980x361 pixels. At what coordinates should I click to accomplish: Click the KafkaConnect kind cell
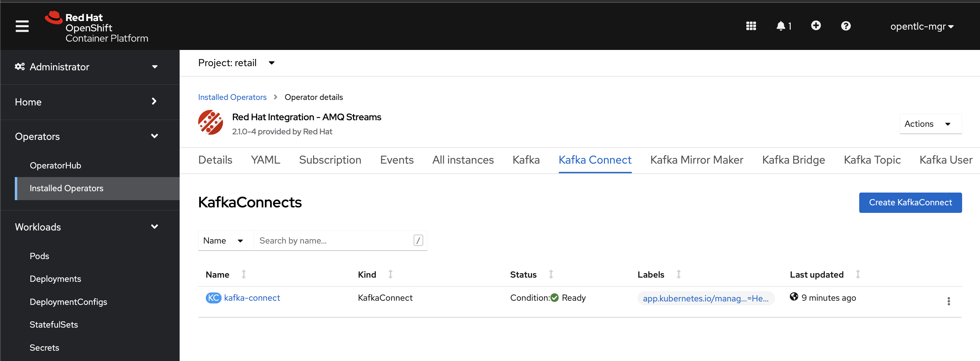[x=385, y=298]
